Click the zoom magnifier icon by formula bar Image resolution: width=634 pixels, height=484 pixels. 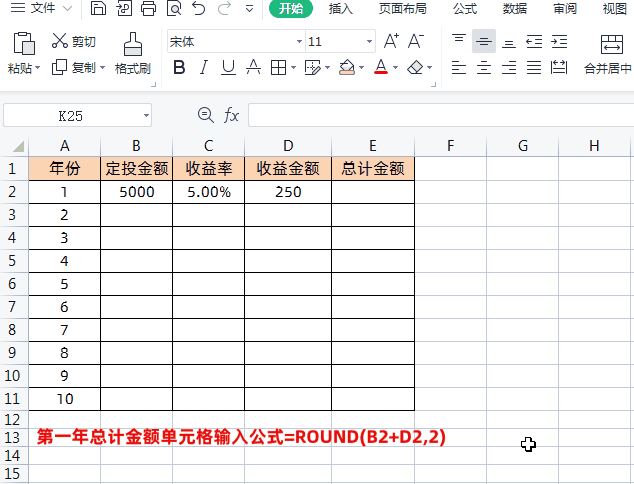205,115
